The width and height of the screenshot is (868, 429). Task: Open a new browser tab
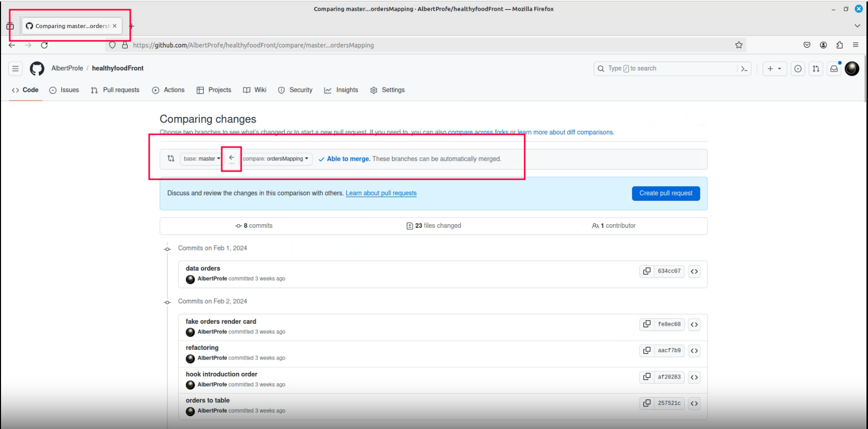[x=132, y=26]
